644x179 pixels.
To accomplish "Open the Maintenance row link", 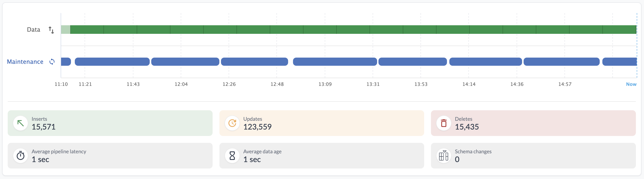I will tap(25, 62).
